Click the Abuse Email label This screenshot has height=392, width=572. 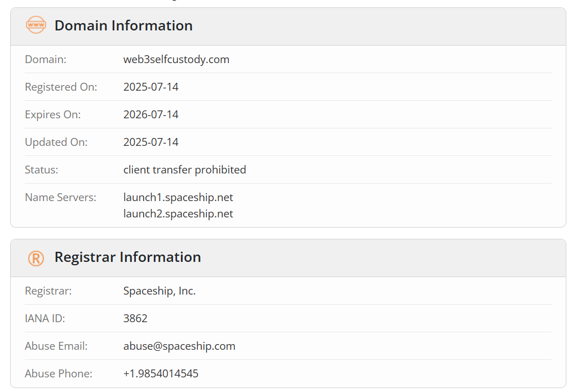pyautogui.click(x=56, y=346)
